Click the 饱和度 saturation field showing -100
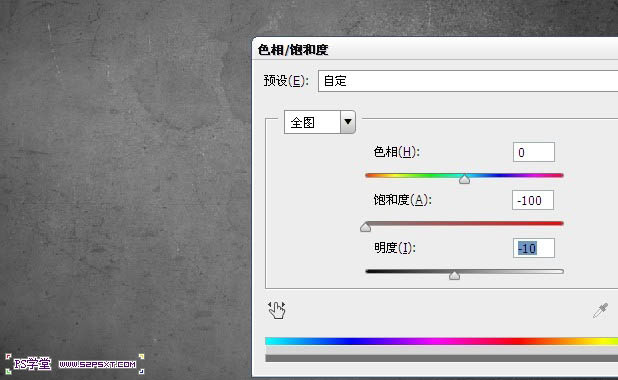 [533, 200]
